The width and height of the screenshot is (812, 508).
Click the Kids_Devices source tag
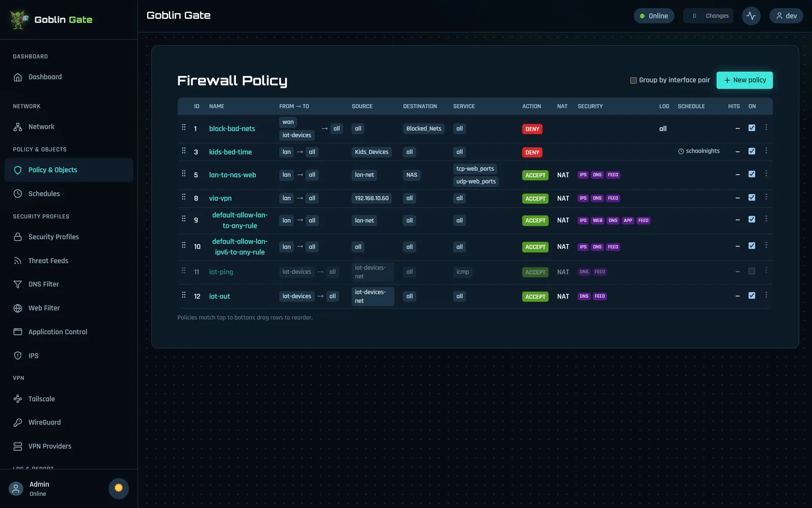371,152
